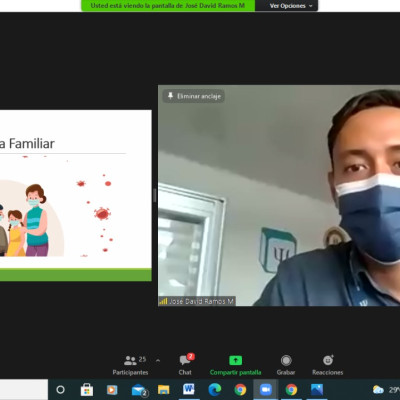400x400 pixels.
Task: Open Microsoft Word from the taskbar
Action: click(189, 389)
